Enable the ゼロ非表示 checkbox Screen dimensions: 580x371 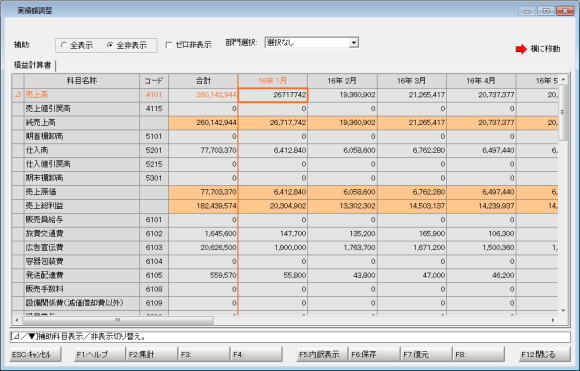169,45
